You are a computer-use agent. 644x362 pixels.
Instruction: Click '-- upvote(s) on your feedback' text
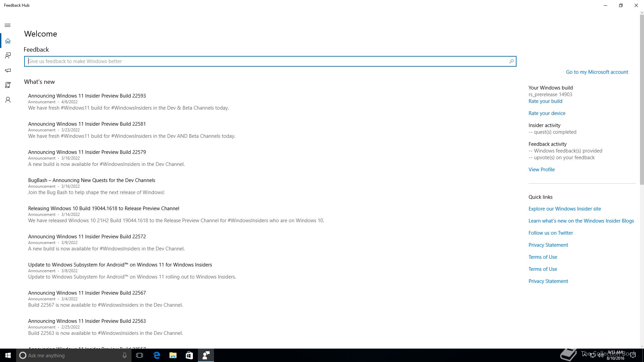[x=561, y=158]
